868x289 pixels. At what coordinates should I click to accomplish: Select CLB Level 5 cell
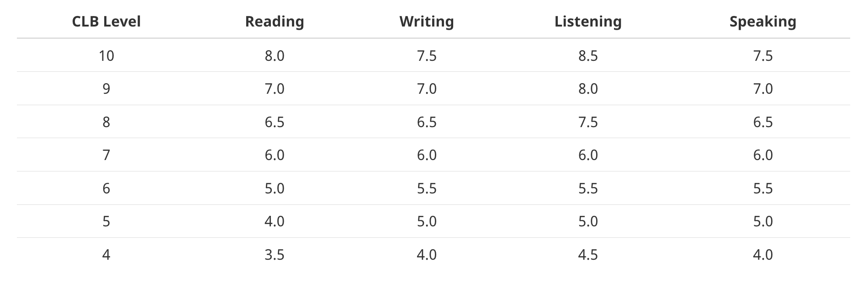click(x=106, y=221)
